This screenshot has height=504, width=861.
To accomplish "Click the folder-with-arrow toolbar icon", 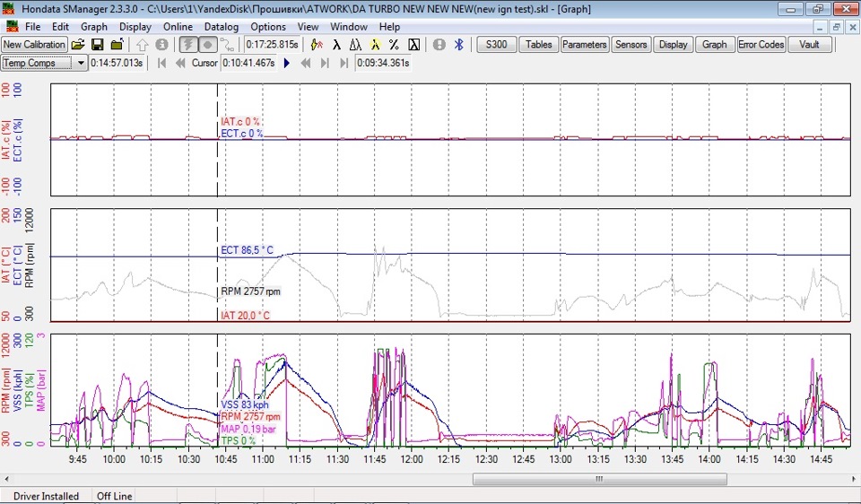I will pos(117,45).
